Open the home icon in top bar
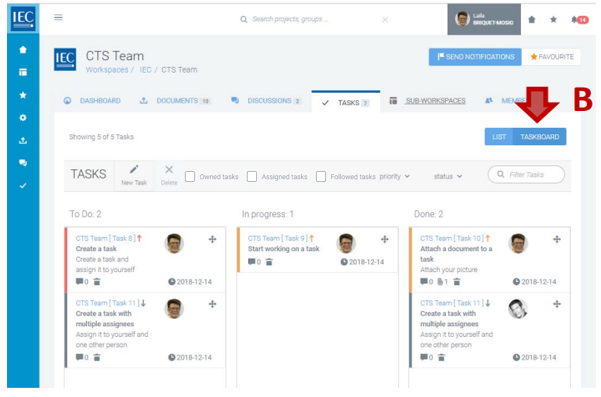 pyautogui.click(x=532, y=20)
